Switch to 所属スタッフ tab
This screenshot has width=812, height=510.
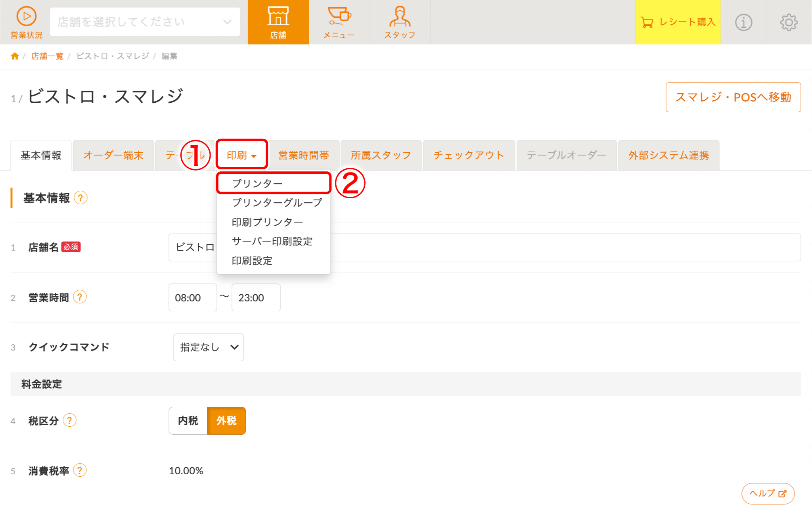click(x=381, y=155)
